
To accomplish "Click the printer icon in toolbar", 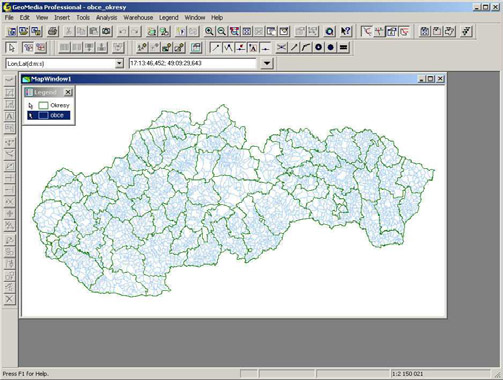I will click(53, 31).
